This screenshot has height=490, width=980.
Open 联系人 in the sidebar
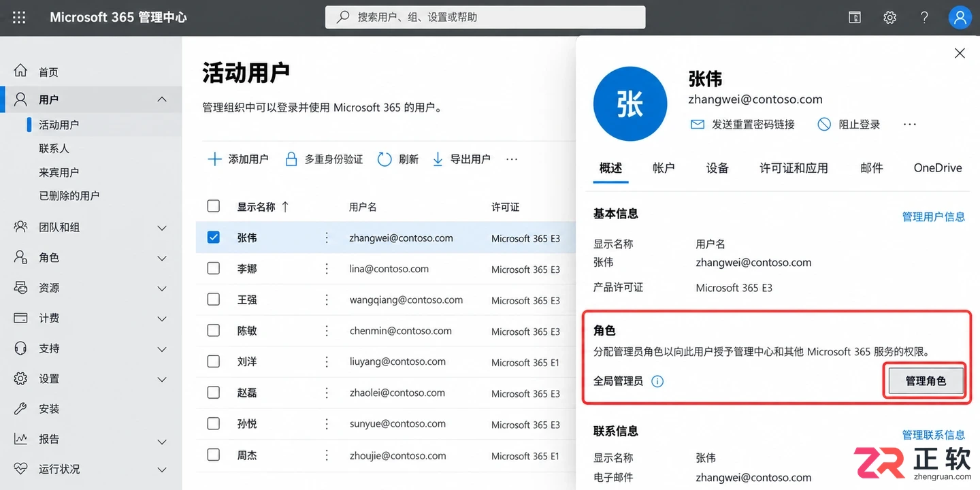pos(54,148)
